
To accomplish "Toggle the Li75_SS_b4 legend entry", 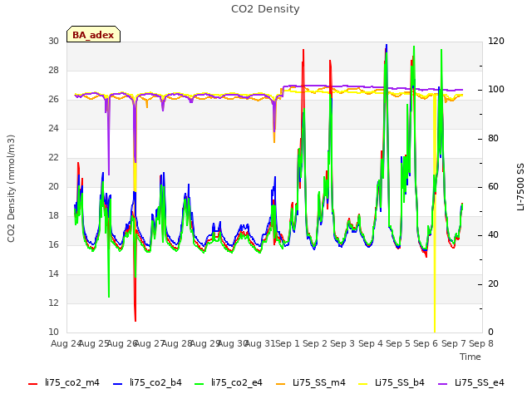I will point(392,382).
